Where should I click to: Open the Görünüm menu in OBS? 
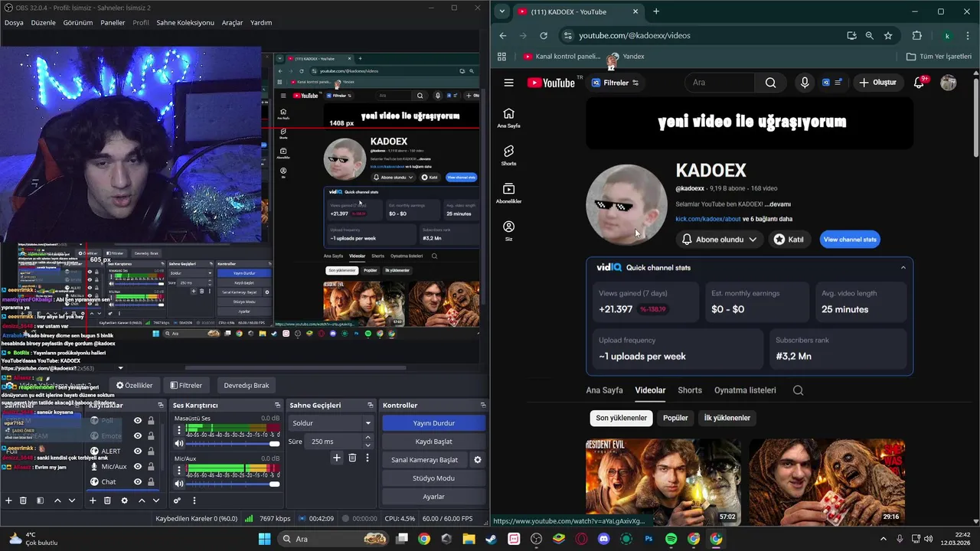tap(77, 23)
